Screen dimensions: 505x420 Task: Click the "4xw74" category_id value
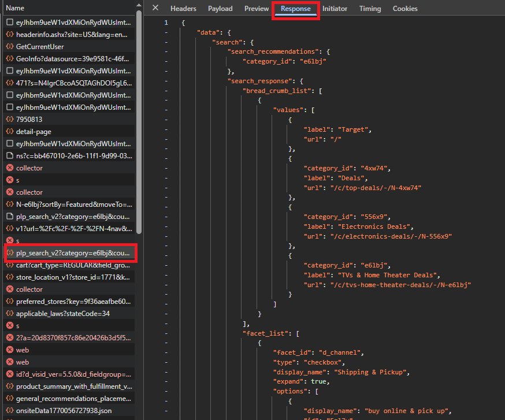[374, 168]
